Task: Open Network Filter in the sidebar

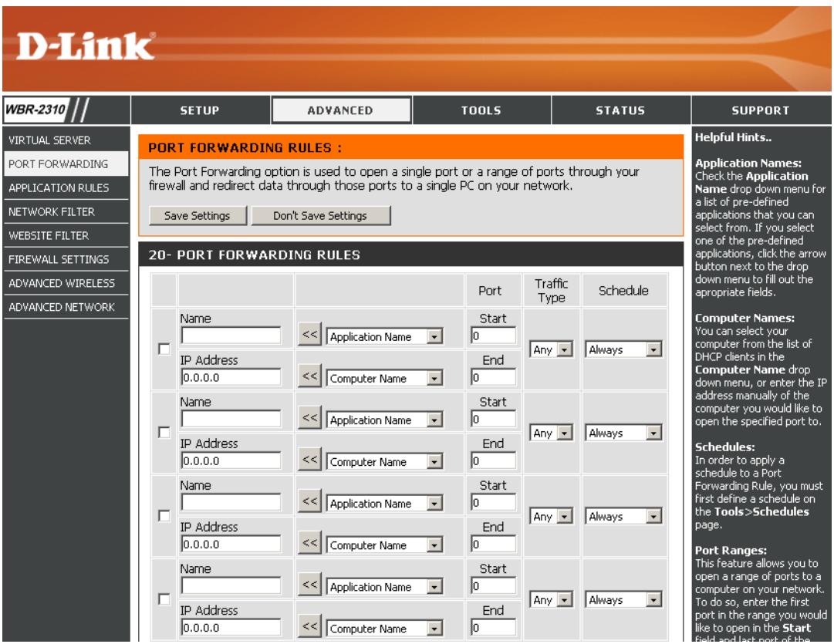Action: pyautogui.click(x=66, y=211)
